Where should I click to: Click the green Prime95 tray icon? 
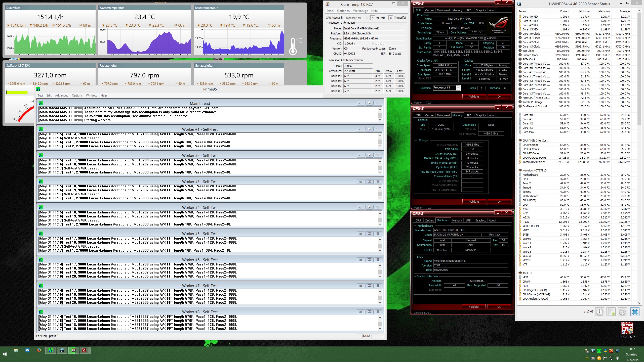point(599,351)
